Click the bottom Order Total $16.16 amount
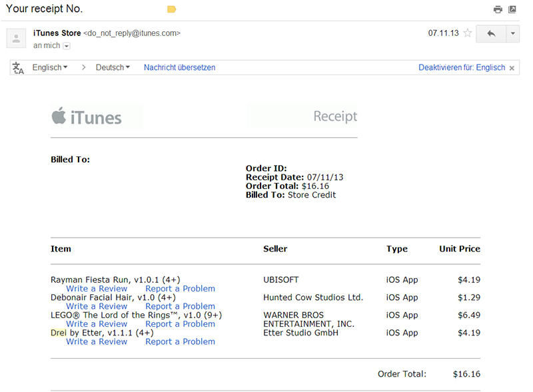The width and height of the screenshot is (533, 392). (x=466, y=374)
